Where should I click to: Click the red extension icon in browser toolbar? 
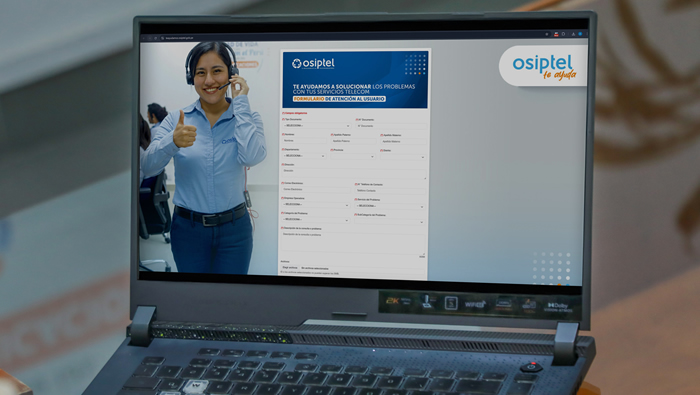556,34
